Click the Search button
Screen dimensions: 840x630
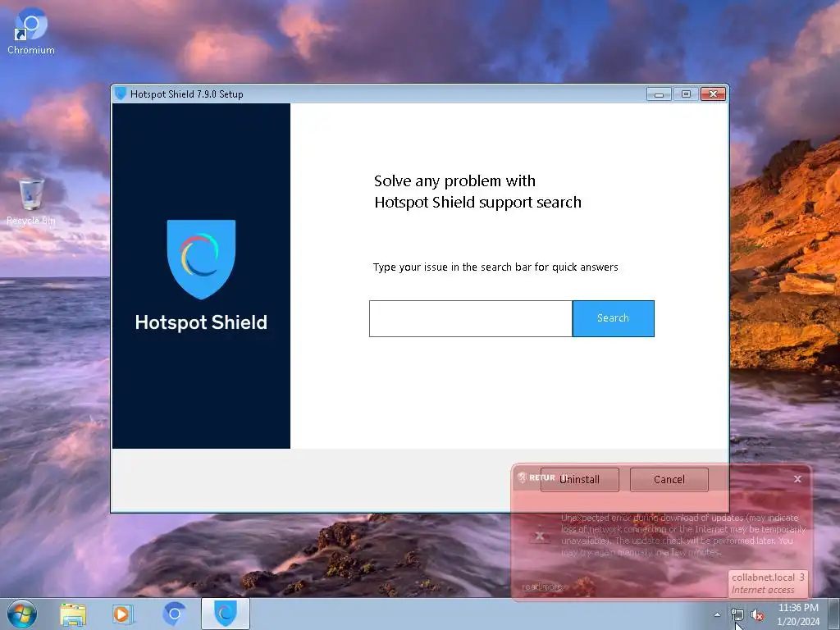[613, 318]
